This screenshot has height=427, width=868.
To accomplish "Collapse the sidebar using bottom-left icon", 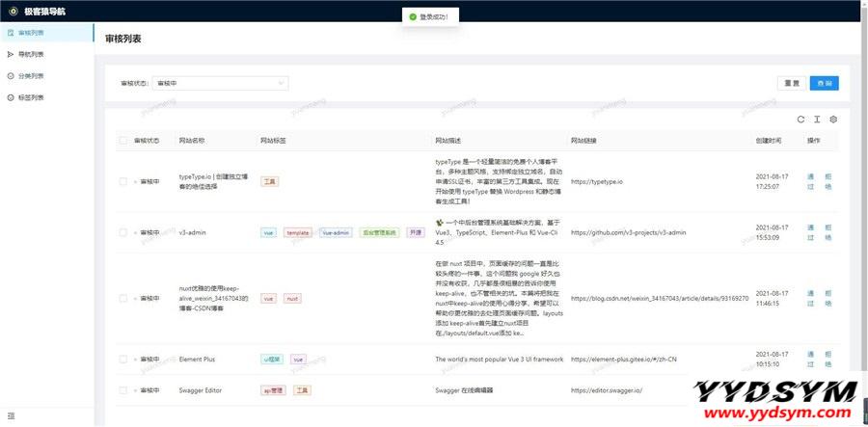I will pyautogui.click(x=11, y=415).
